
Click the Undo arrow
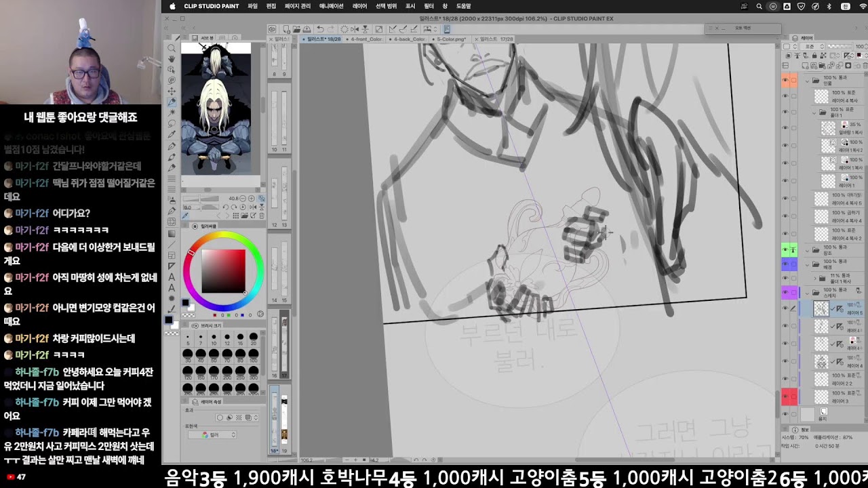click(x=319, y=29)
